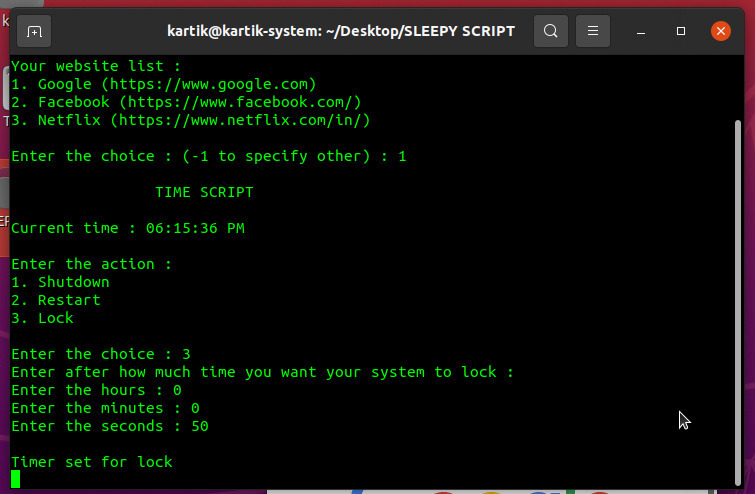Click the '-1 to specify other' prompt line
Image resolution: width=755 pixels, height=494 pixels.
pos(208,156)
